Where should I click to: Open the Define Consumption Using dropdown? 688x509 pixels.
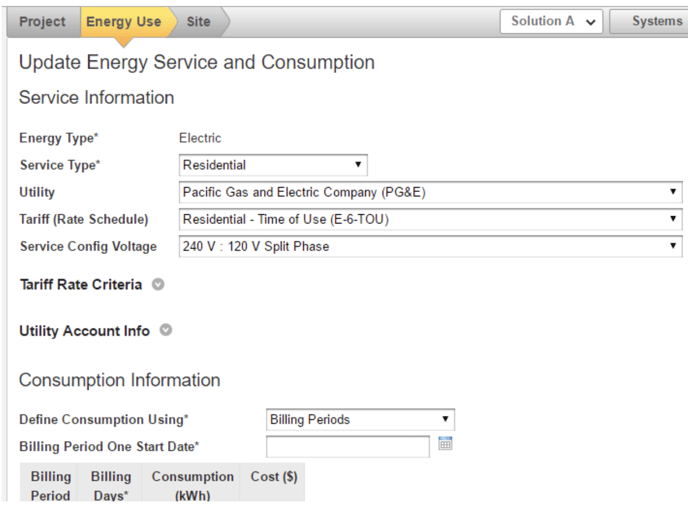[x=361, y=420]
